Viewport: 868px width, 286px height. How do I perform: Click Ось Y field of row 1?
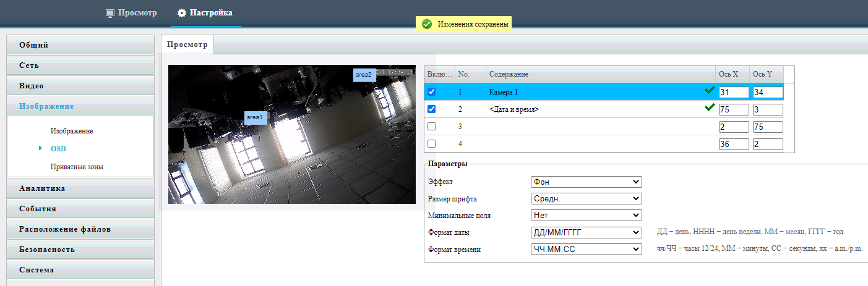[x=768, y=92]
